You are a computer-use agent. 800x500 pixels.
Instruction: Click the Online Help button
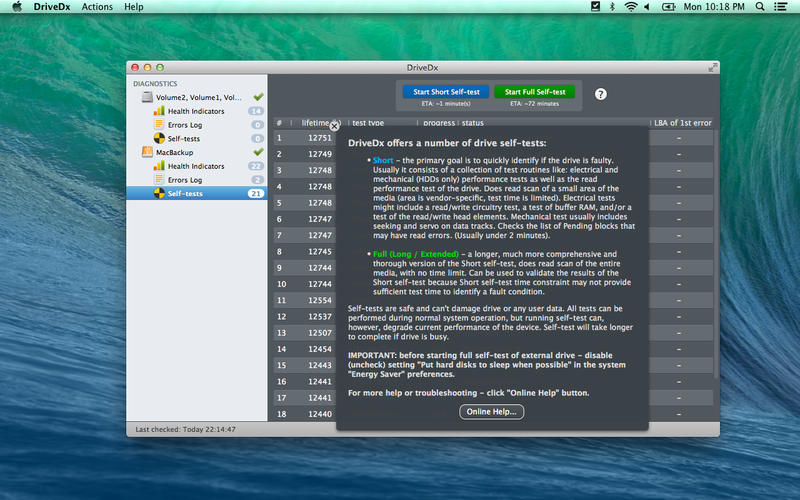[491, 412]
